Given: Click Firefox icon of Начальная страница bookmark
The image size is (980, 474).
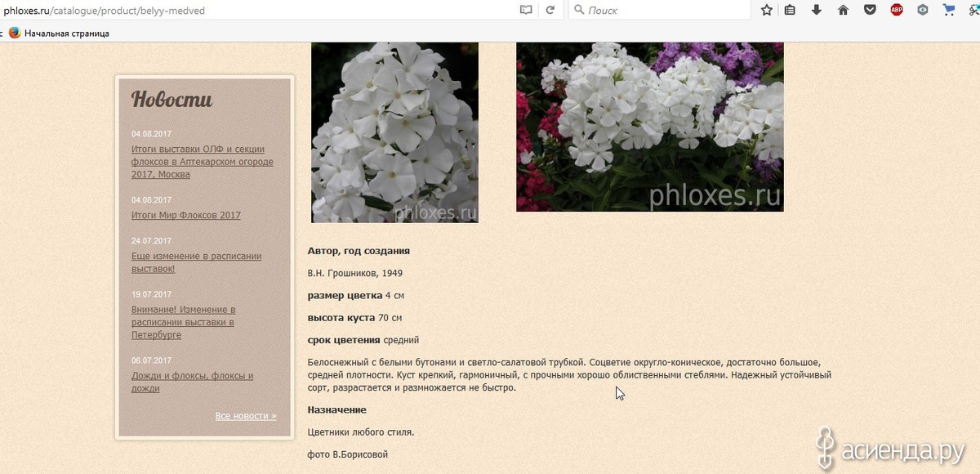Looking at the screenshot, I should (x=15, y=34).
